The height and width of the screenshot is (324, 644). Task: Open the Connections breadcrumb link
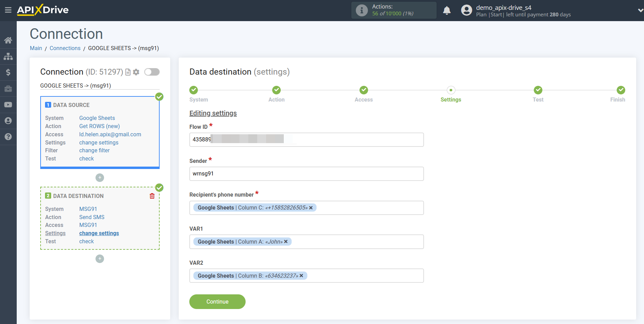coord(65,48)
